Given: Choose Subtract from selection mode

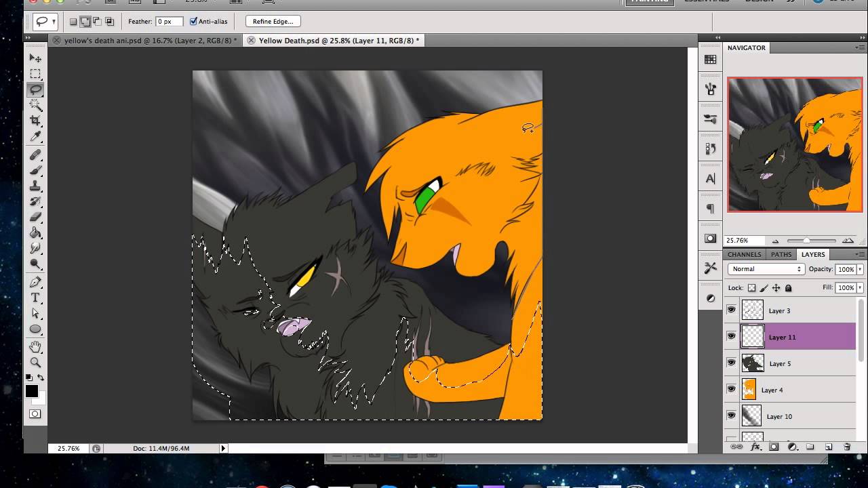Looking at the screenshot, I should coord(97,22).
